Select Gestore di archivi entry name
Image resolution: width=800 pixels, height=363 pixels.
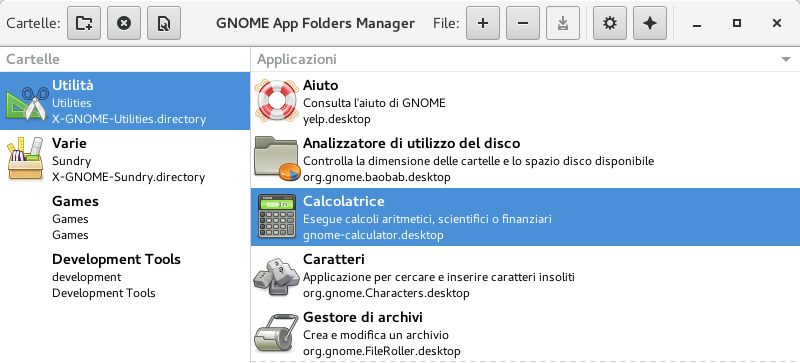tap(363, 317)
